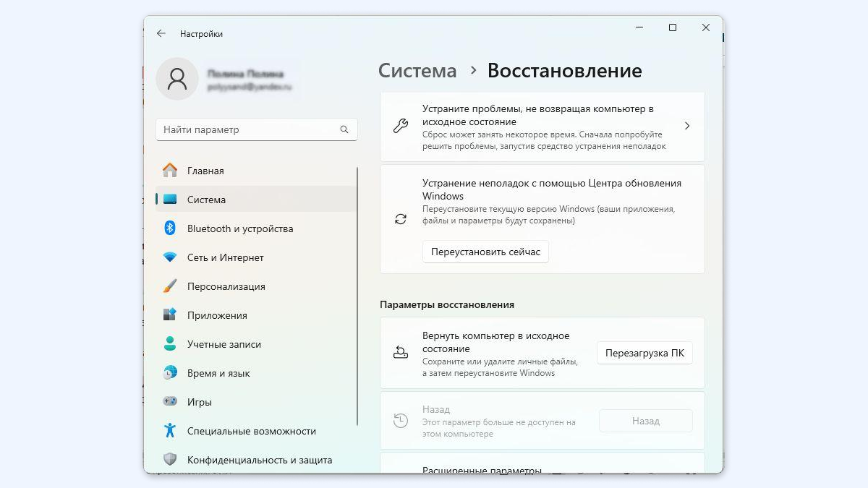Image resolution: width=868 pixels, height=488 pixels.
Task: Click the Конфиденциальность и защита shield icon
Action: (170, 459)
